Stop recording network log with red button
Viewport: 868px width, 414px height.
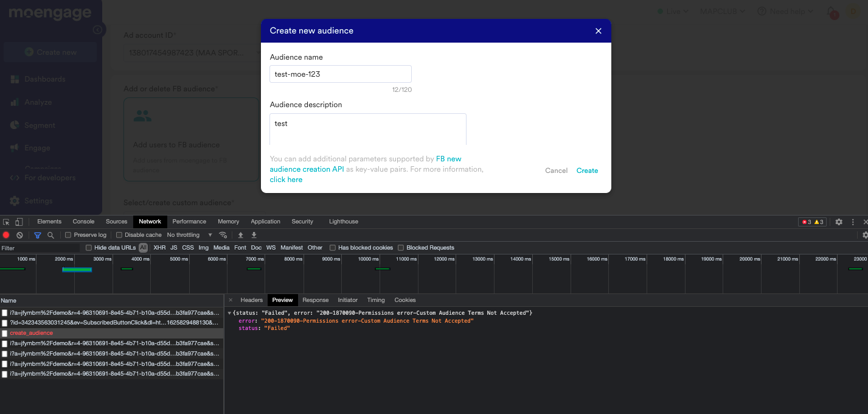[6, 235]
